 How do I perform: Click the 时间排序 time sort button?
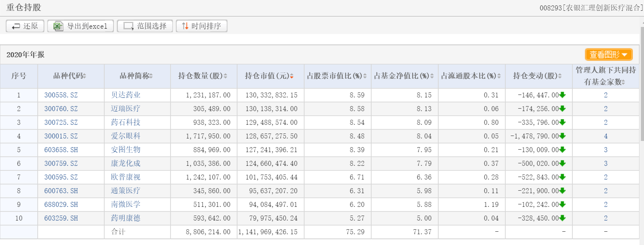(202, 26)
